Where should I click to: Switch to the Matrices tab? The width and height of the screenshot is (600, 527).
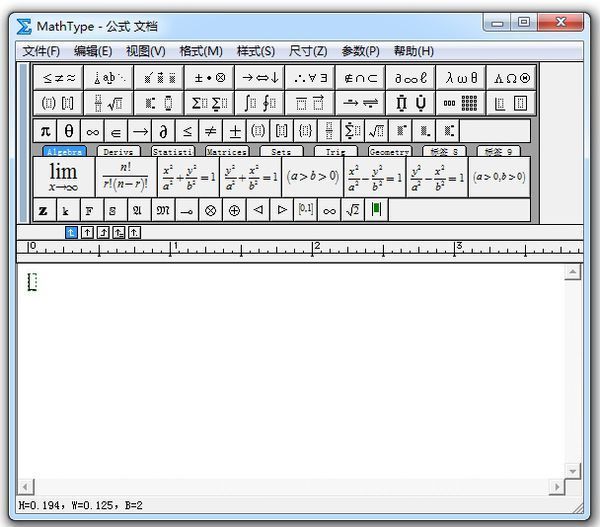coord(227,152)
